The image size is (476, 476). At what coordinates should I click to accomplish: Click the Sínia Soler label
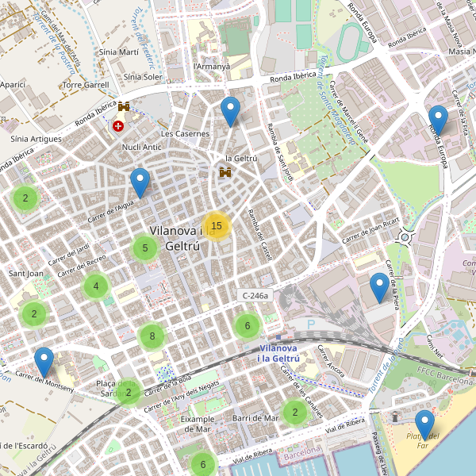(x=143, y=77)
